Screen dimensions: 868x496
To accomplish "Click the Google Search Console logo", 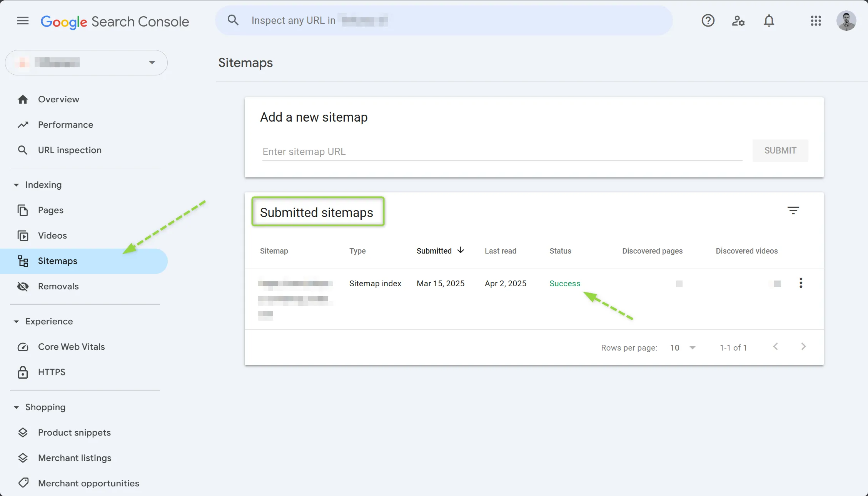I will [115, 22].
